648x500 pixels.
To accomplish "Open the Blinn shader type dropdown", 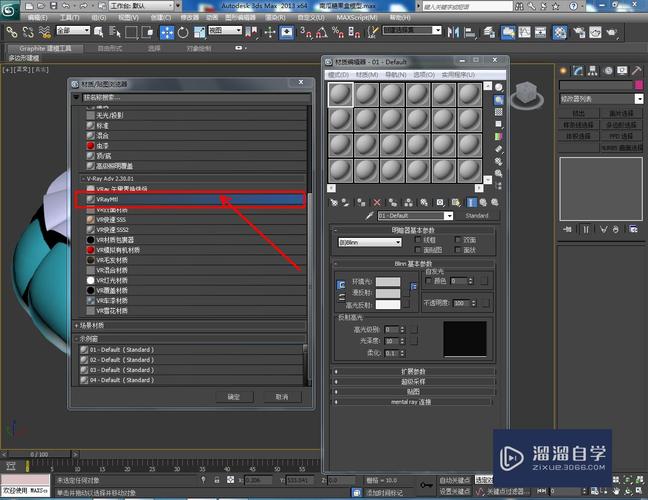I will pos(369,242).
